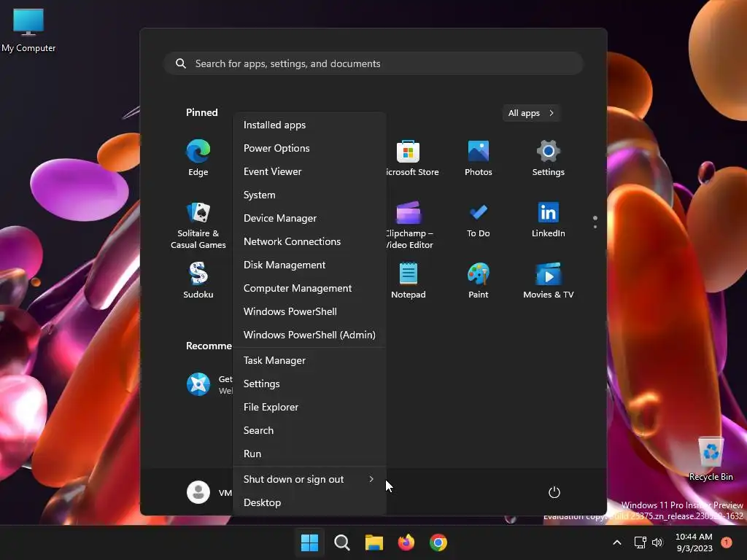Launch Clipchamp Video Editor
747x560 pixels.
pyautogui.click(x=410, y=226)
